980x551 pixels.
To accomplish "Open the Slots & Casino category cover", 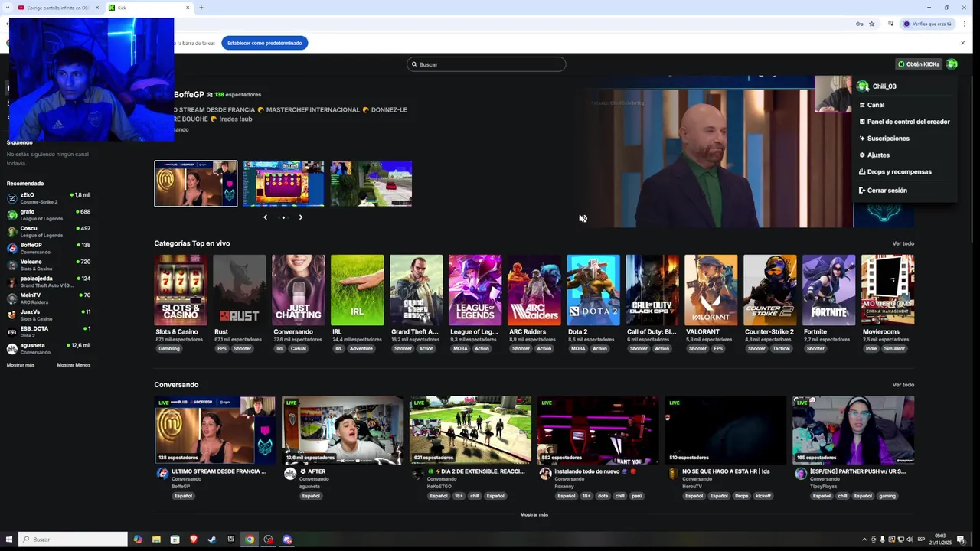I will tap(181, 290).
